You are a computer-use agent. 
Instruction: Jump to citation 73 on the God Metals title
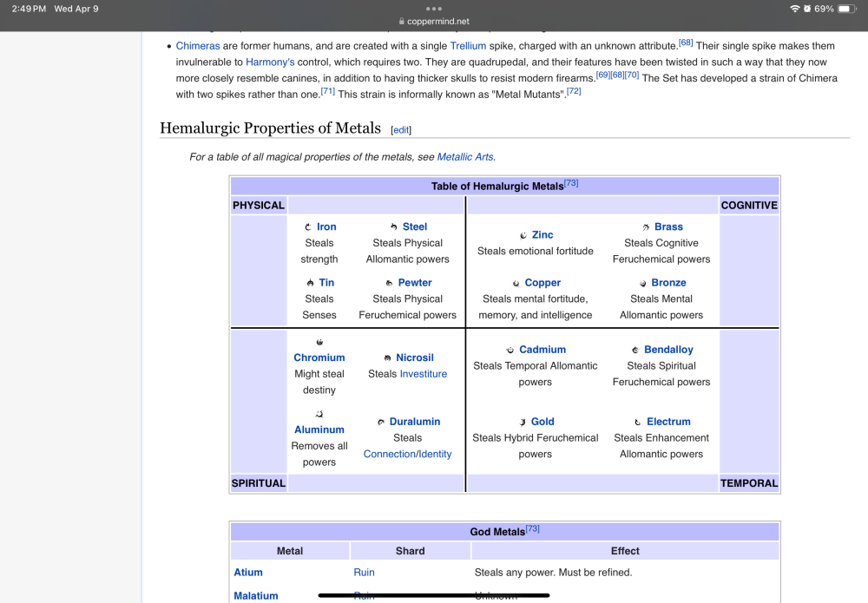[x=533, y=528]
